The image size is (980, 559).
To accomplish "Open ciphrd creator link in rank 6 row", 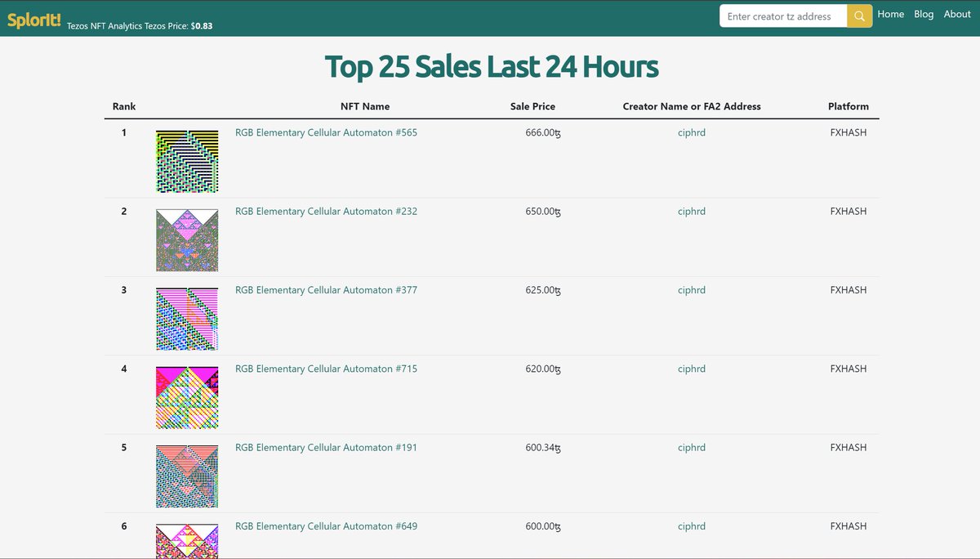I will [x=692, y=526].
